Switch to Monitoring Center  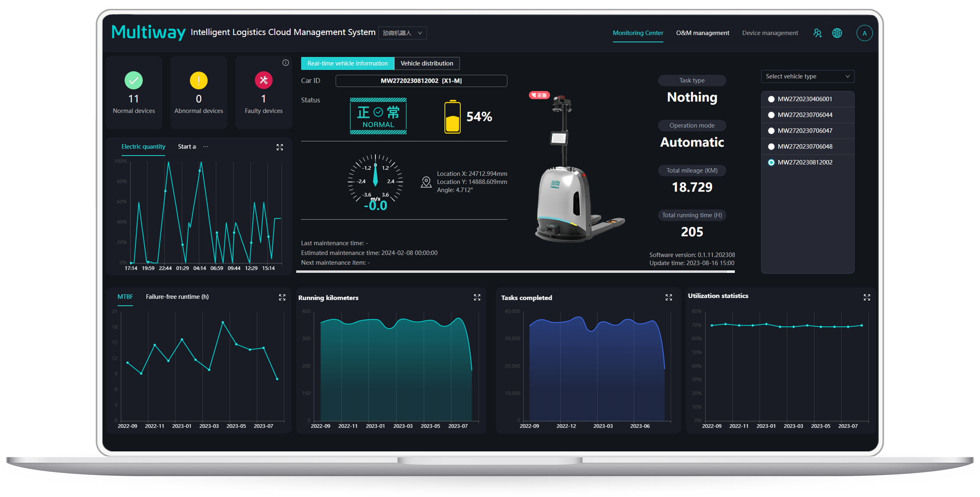(x=638, y=33)
